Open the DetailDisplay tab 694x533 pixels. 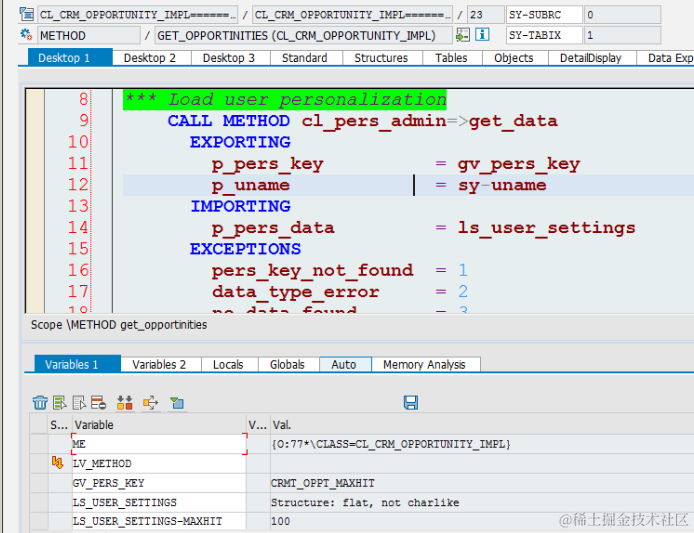pyautogui.click(x=590, y=58)
